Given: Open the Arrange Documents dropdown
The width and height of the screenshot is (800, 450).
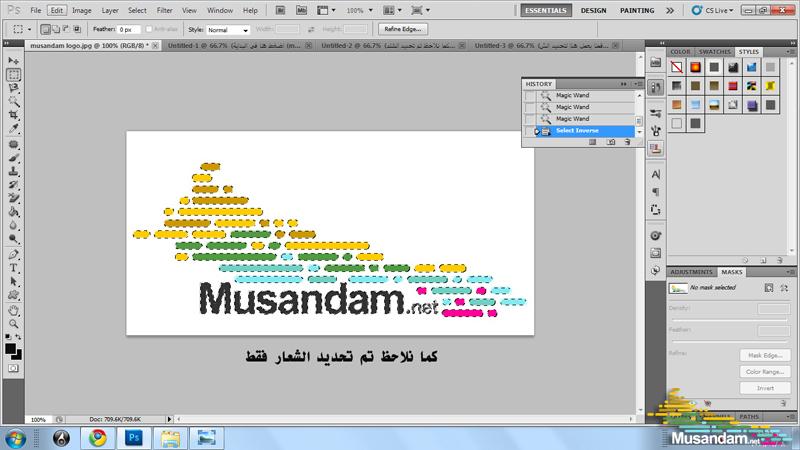Looking at the screenshot, I should tap(392, 10).
